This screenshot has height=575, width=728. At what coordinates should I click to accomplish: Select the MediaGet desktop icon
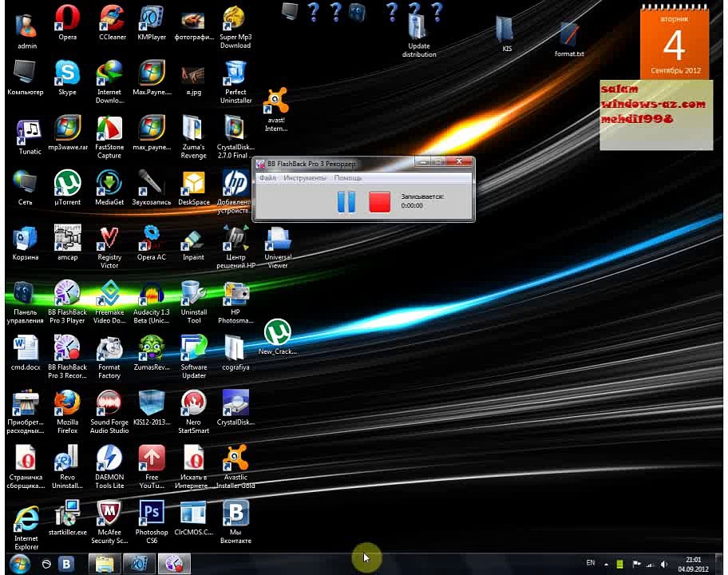[109, 188]
